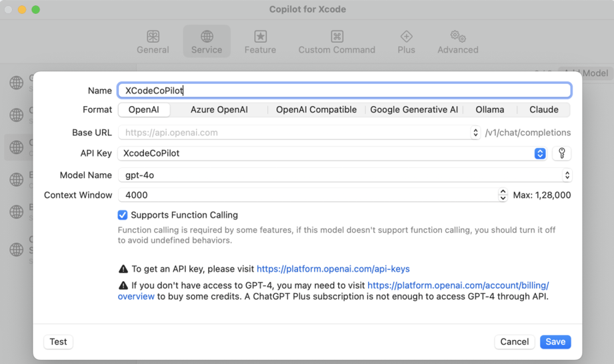Open the API Key dropdown selector

(x=540, y=153)
